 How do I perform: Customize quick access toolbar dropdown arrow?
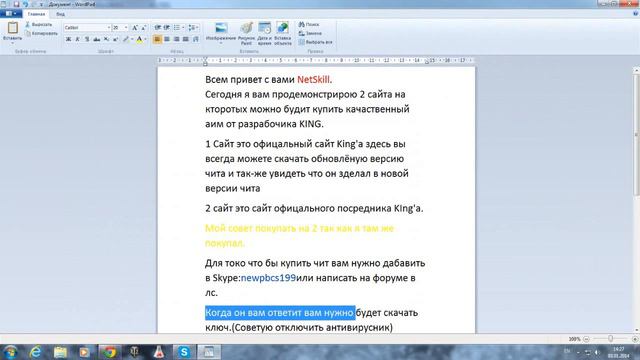pos(41,4)
